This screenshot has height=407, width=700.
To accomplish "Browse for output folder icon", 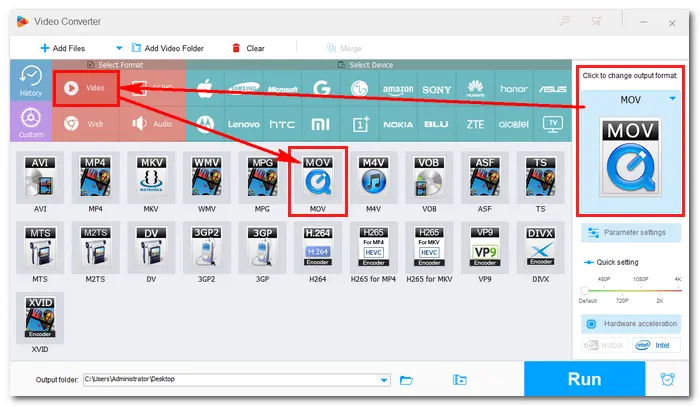I will tap(406, 380).
